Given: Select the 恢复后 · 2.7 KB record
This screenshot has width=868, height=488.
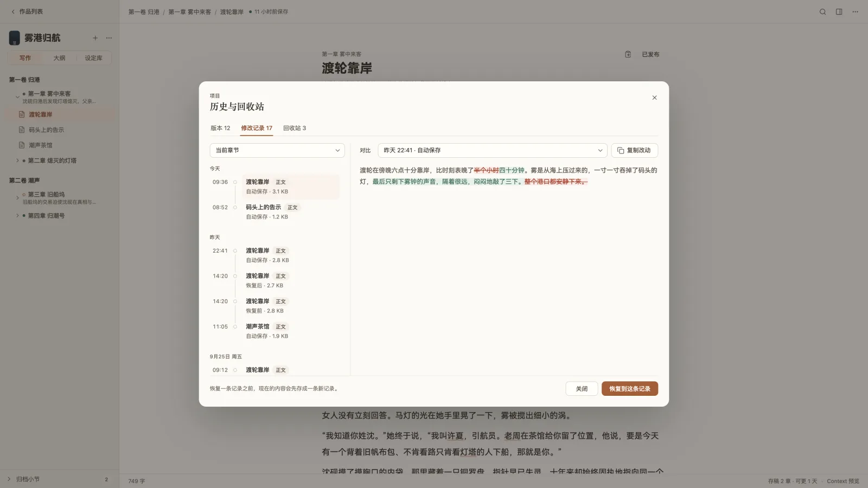Looking at the screenshot, I should point(290,281).
